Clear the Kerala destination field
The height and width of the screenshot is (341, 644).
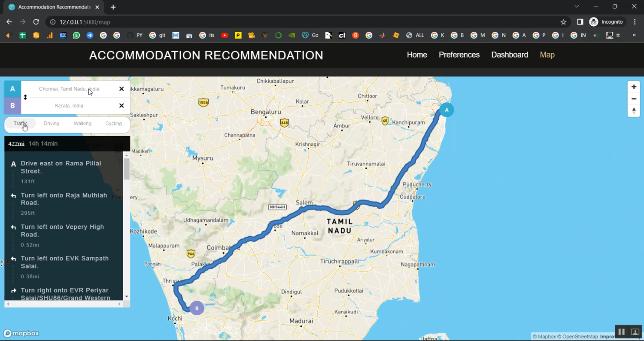tap(122, 106)
